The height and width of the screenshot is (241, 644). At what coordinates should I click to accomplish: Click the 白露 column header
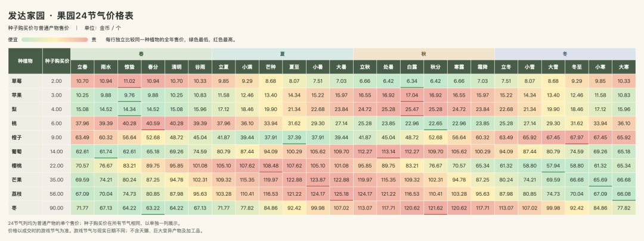coord(412,67)
